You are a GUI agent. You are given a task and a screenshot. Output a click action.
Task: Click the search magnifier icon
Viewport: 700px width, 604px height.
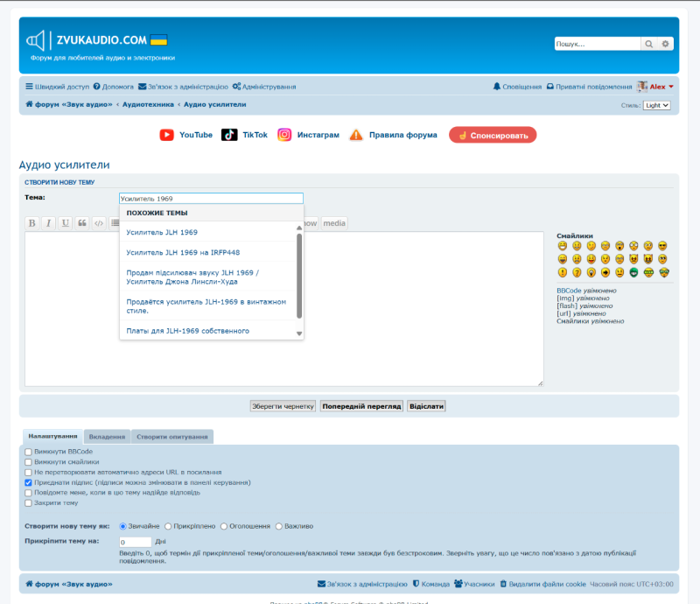pos(648,44)
